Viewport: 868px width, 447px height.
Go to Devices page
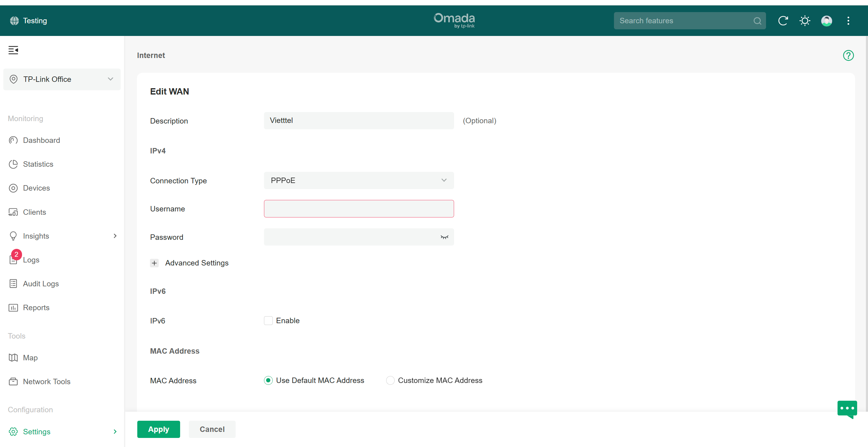tap(37, 188)
